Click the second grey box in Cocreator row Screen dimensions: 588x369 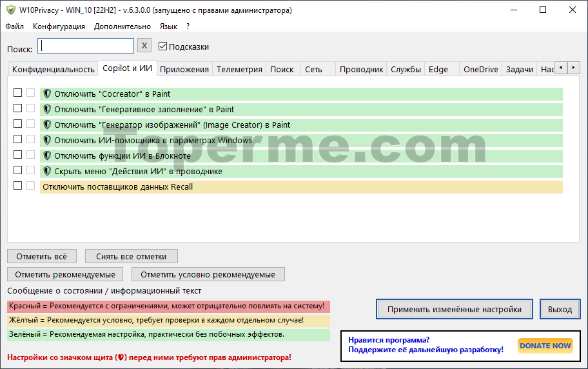(x=31, y=92)
